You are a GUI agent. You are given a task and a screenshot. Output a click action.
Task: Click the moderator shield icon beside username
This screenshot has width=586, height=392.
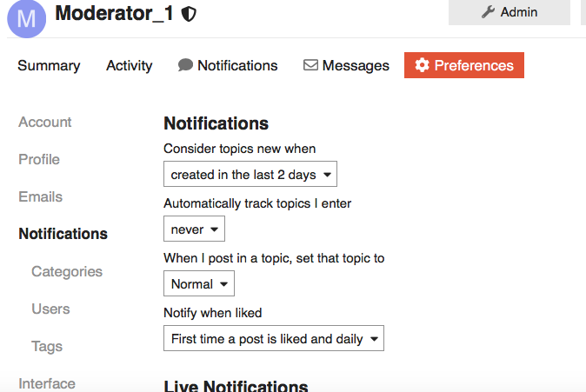click(189, 14)
